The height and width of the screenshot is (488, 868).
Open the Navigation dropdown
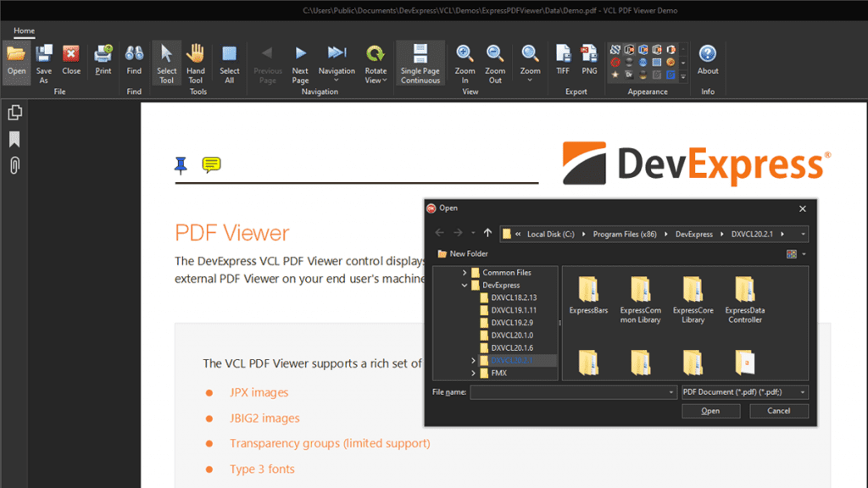click(337, 63)
